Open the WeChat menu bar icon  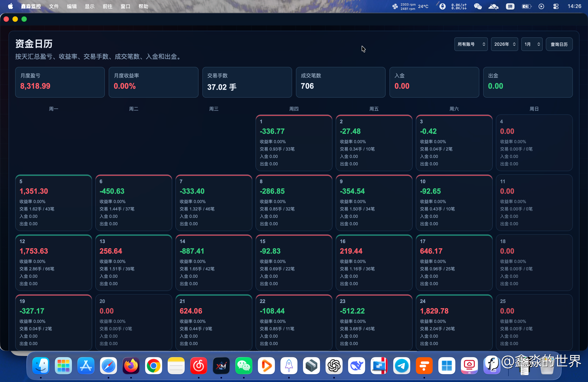tap(478, 6)
